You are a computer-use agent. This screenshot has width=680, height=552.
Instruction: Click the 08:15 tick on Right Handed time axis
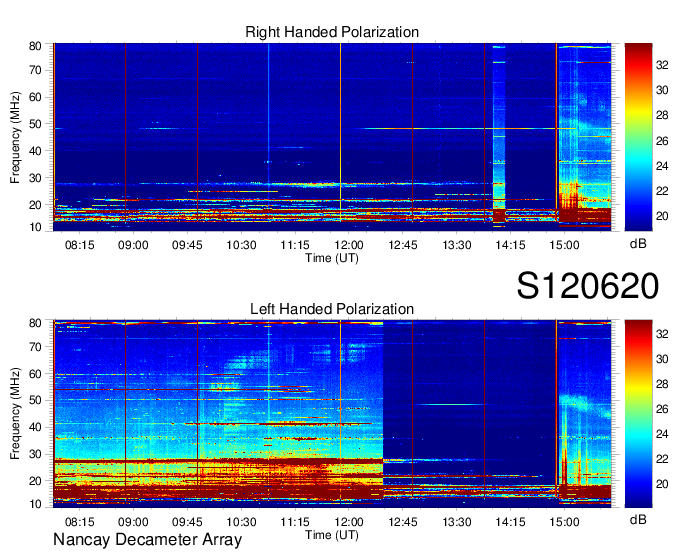click(x=79, y=245)
